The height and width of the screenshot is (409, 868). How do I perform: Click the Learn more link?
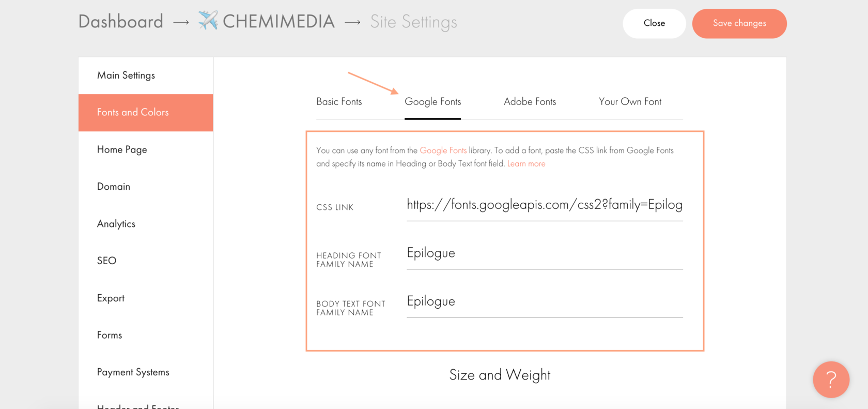(526, 164)
